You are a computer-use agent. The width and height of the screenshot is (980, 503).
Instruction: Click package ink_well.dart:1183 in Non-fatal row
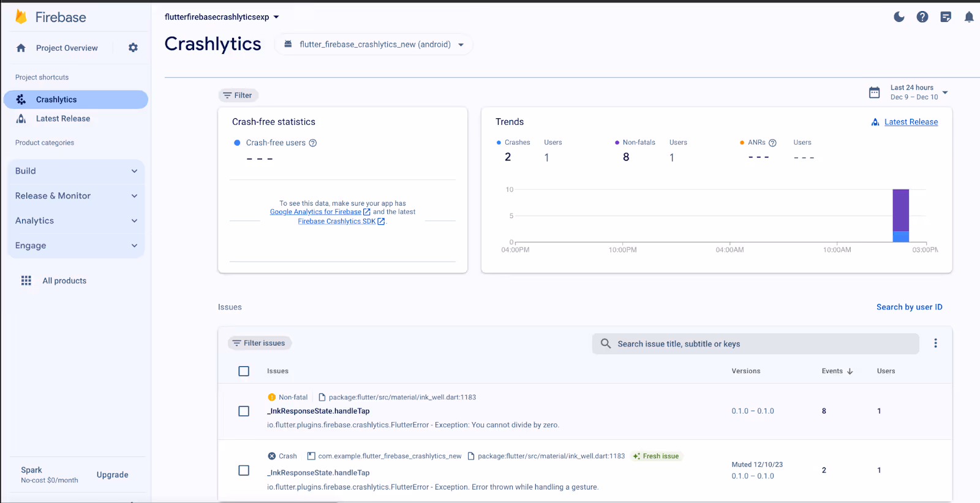[402, 397]
